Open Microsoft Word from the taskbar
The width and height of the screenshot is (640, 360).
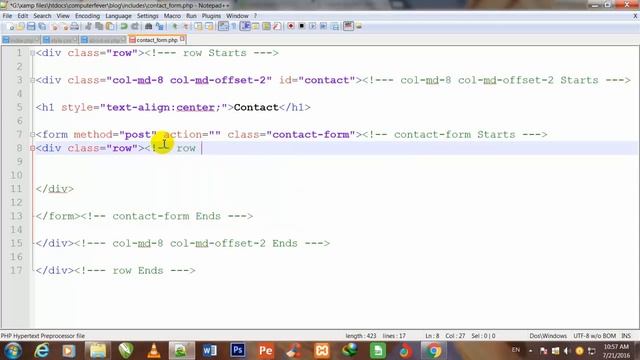(209, 351)
